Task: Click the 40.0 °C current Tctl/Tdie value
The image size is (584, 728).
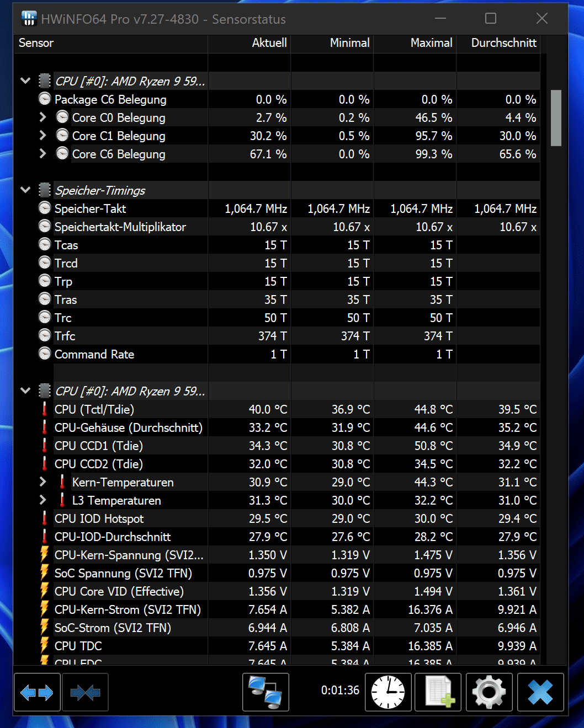Action: 268,409
